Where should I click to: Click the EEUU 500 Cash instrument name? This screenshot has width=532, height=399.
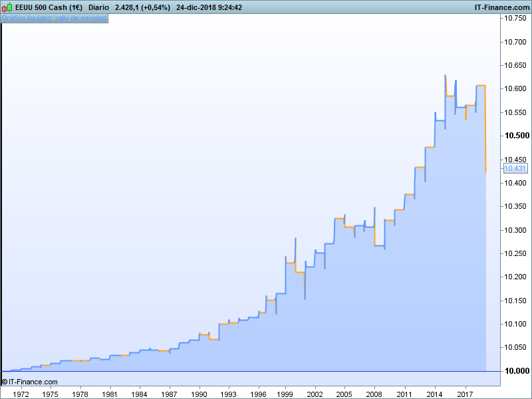pyautogui.click(x=49, y=7)
